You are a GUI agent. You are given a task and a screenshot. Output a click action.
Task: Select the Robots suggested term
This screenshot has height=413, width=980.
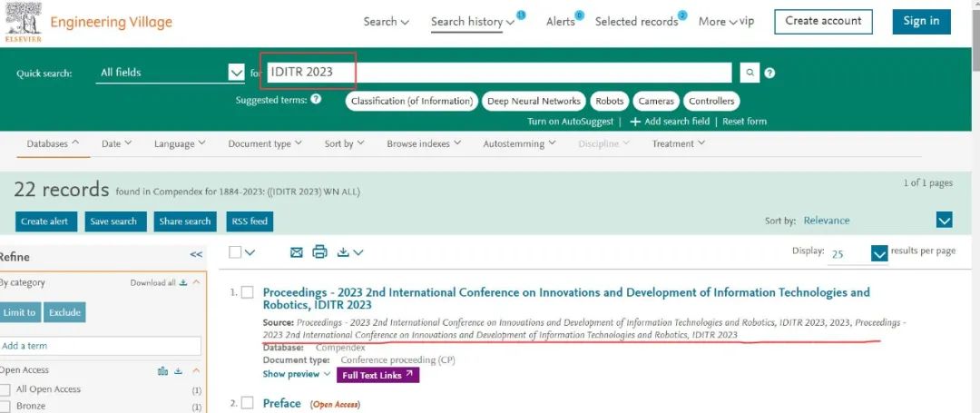(610, 102)
